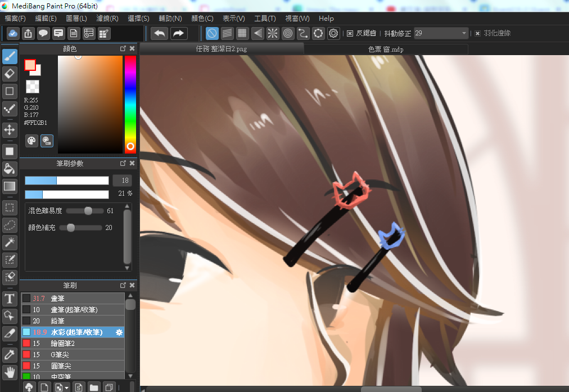Enable circle snap

(x=288, y=33)
